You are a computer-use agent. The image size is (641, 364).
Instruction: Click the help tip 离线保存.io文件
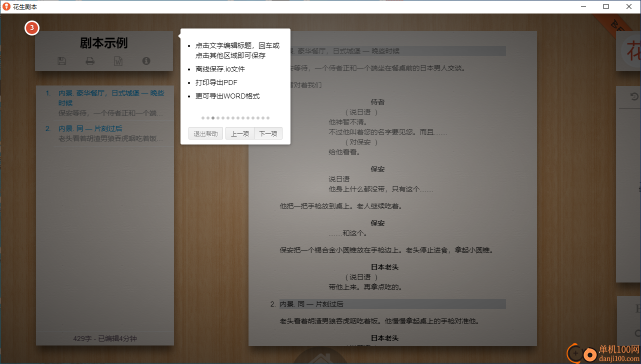point(220,69)
